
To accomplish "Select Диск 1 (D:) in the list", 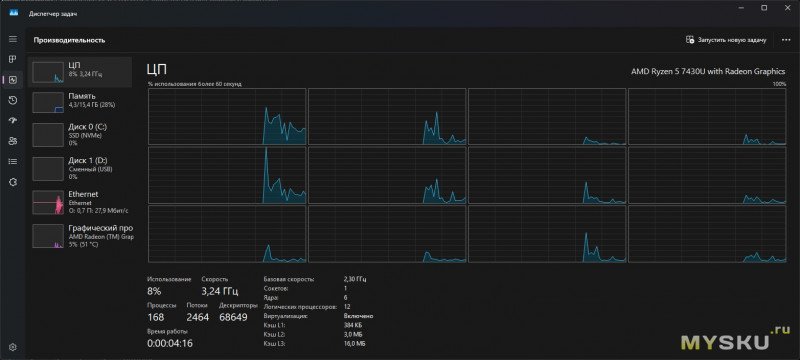I will (81, 168).
